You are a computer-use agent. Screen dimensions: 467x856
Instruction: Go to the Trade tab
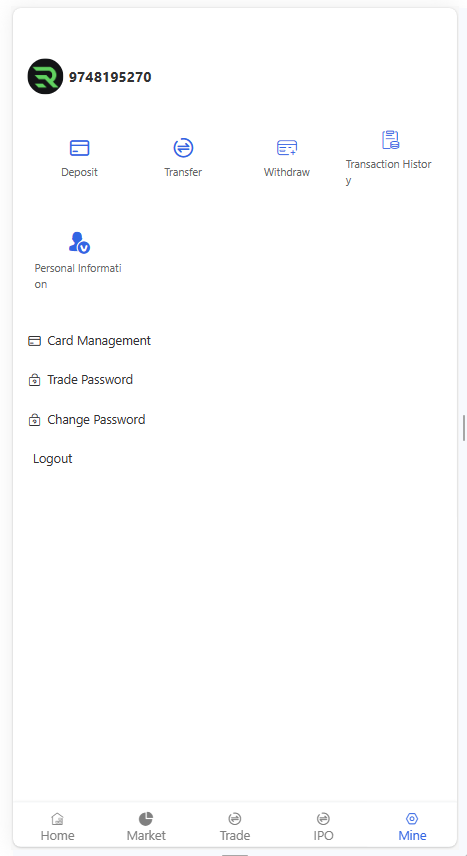point(235,827)
